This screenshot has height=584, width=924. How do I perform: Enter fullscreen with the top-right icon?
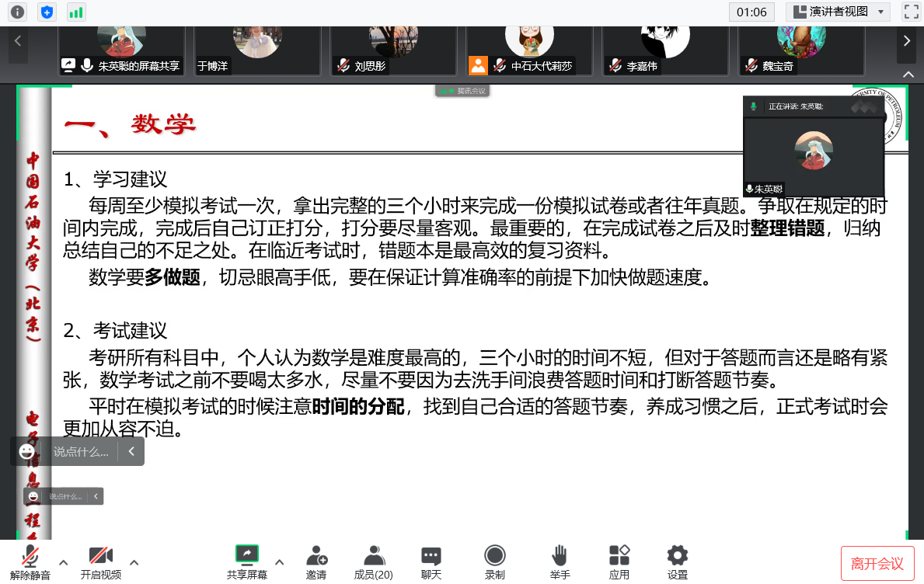[910, 12]
